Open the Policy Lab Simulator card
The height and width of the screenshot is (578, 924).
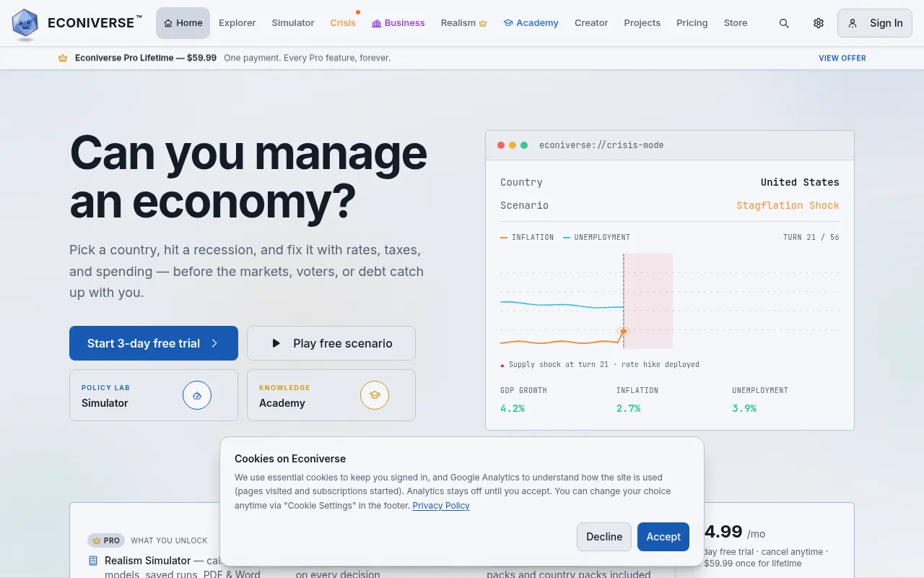[154, 395]
